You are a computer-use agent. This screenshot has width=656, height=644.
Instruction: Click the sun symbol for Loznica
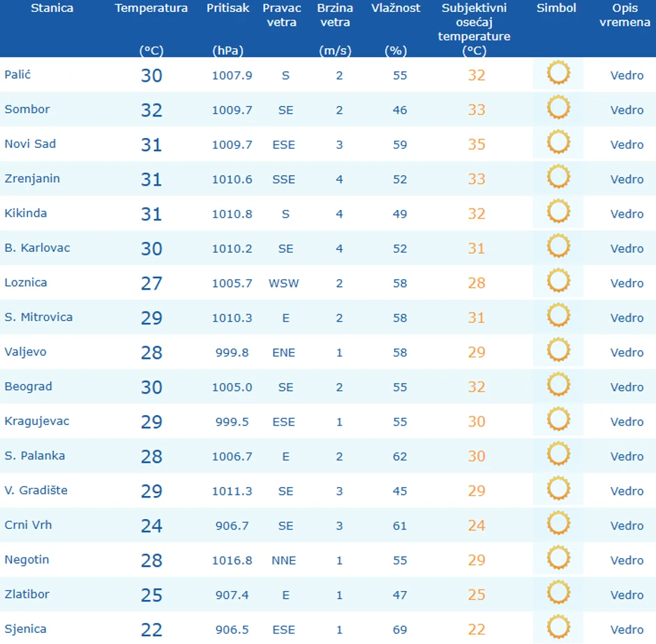pyautogui.click(x=558, y=280)
